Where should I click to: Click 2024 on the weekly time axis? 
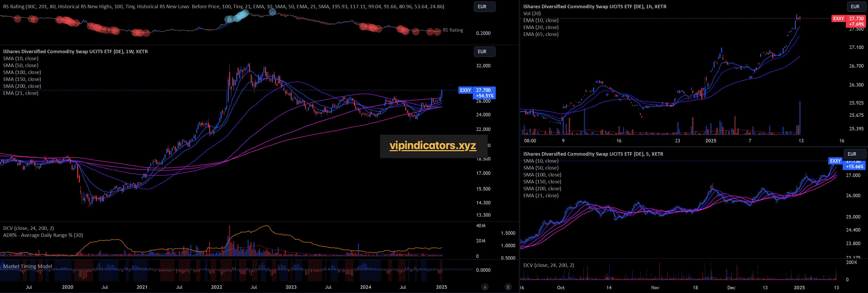[365, 287]
